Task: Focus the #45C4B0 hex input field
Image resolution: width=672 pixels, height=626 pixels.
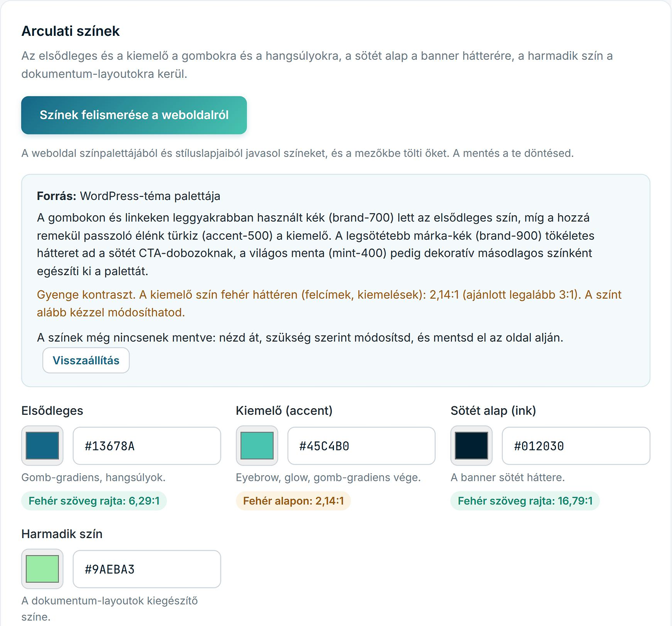Action: 362,446
